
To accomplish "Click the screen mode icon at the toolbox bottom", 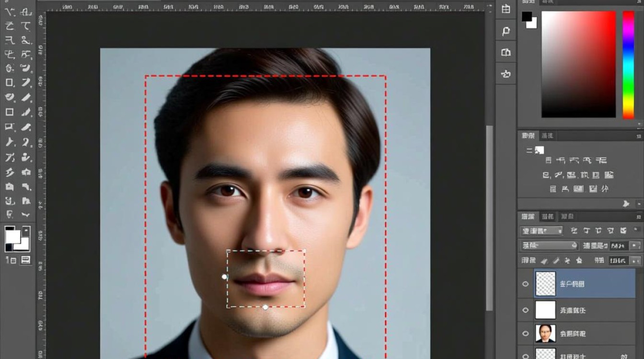I will point(26,260).
